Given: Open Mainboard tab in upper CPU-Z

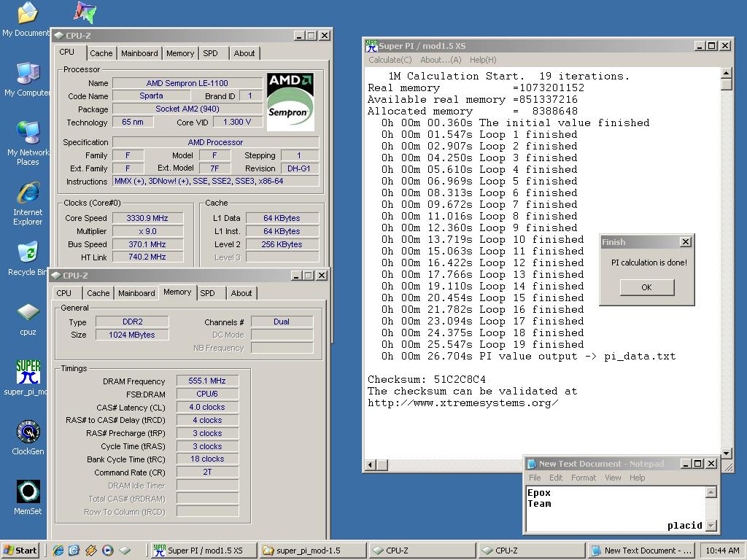Looking at the screenshot, I should click(x=139, y=53).
